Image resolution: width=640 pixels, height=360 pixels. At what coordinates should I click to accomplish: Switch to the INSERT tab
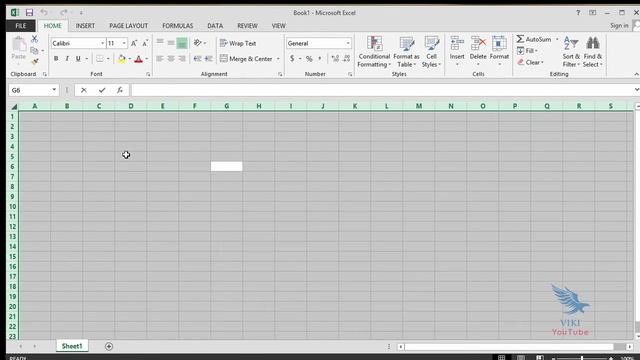pos(85,26)
